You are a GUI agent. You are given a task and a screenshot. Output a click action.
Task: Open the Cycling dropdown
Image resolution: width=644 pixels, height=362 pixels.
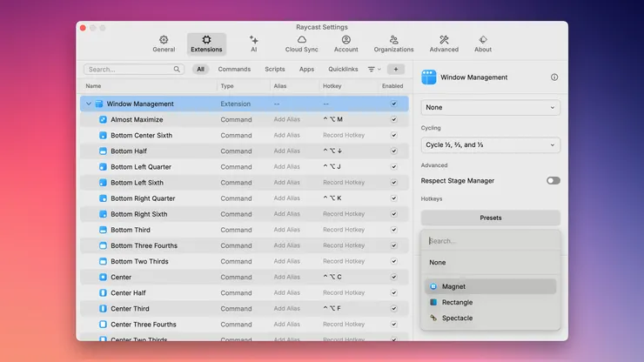pos(490,145)
